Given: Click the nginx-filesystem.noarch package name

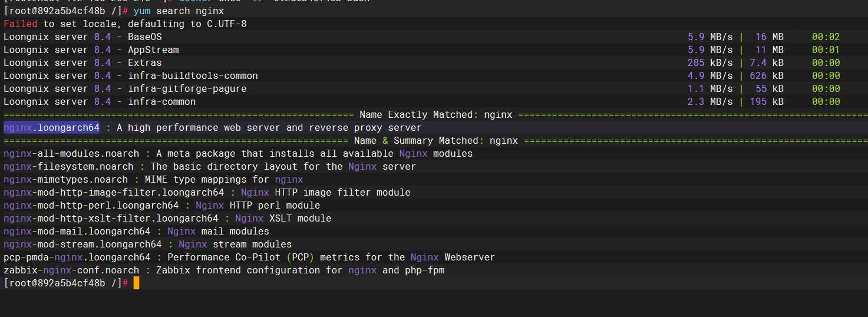Looking at the screenshot, I should (68, 166).
